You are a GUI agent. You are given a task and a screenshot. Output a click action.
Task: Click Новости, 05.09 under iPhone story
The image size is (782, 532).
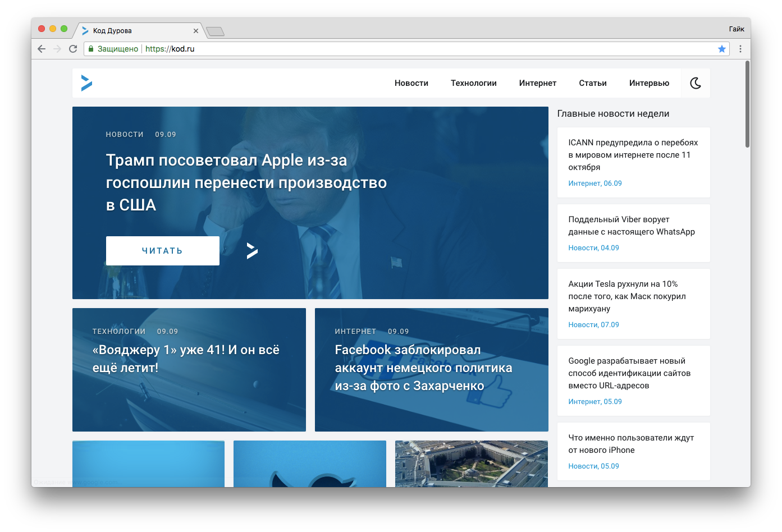593,466
